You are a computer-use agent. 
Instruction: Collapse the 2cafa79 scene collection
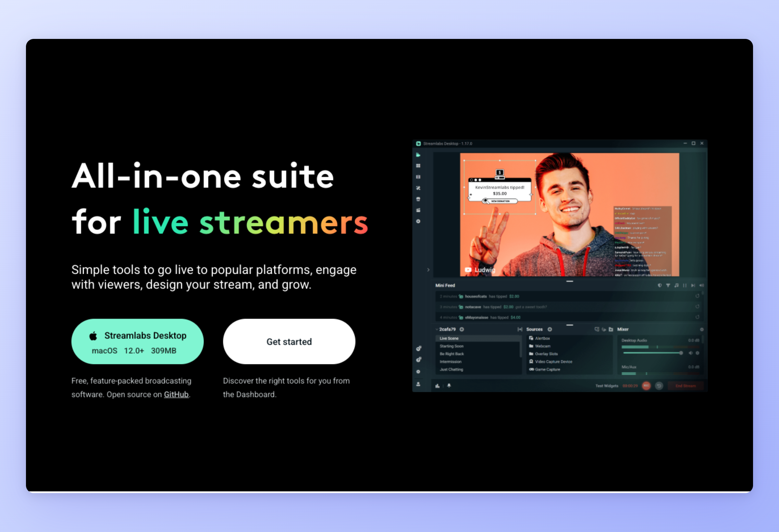coord(437,330)
